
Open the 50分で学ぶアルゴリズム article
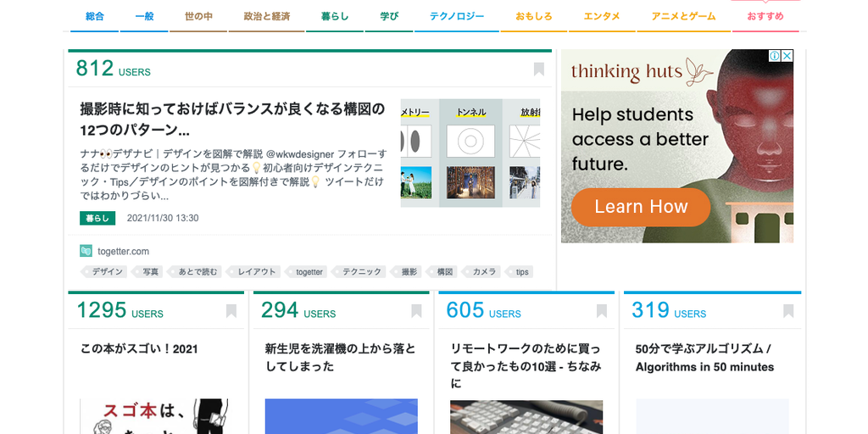click(x=704, y=358)
